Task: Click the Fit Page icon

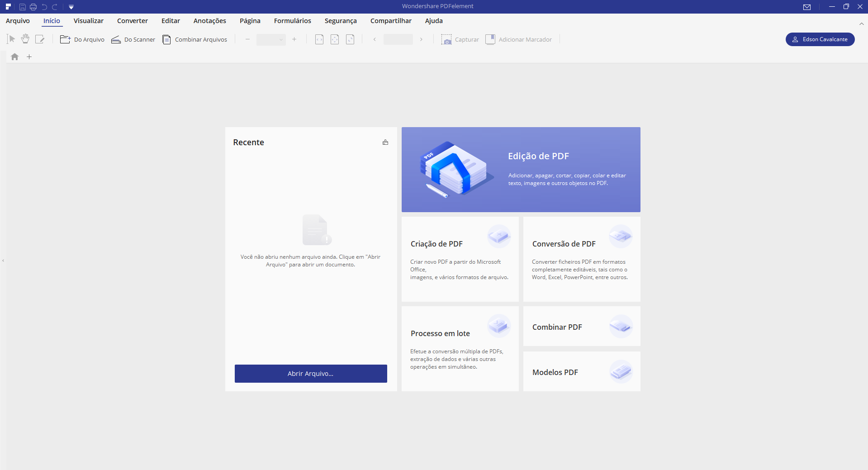Action: pyautogui.click(x=335, y=39)
